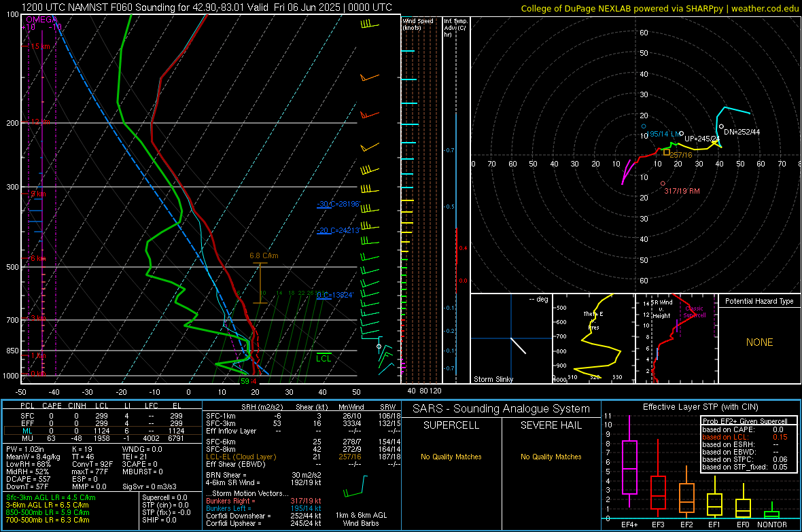Select the 'EFF' parcel row
The height and width of the screenshot is (532, 802).
click(102, 423)
